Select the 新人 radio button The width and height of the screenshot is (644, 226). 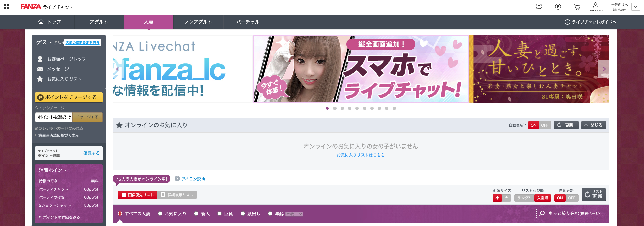[196, 214]
